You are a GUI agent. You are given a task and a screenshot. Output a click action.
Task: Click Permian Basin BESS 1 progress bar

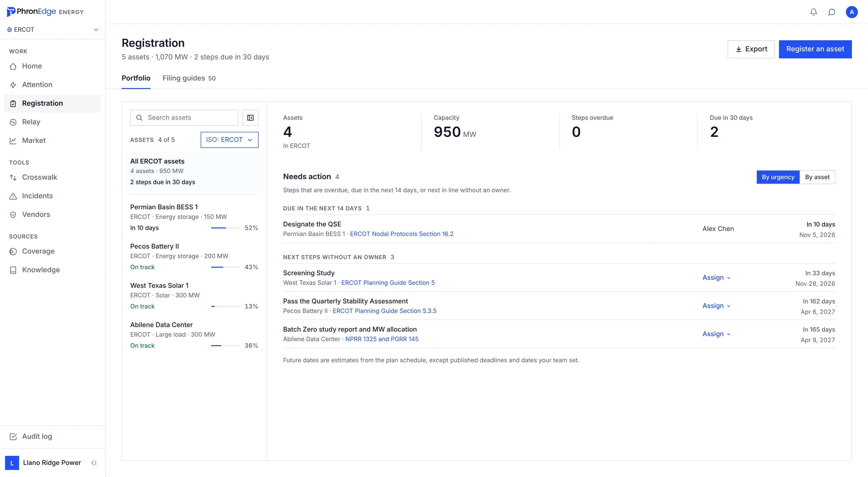pyautogui.click(x=225, y=228)
